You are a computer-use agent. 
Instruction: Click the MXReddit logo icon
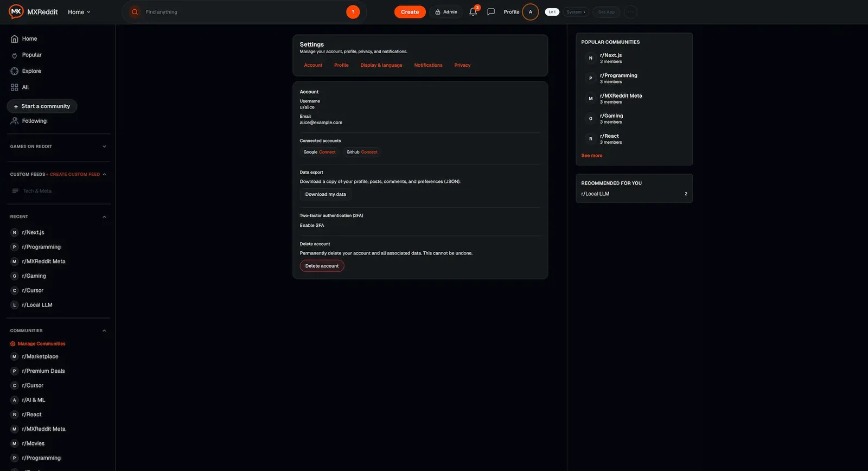click(16, 11)
